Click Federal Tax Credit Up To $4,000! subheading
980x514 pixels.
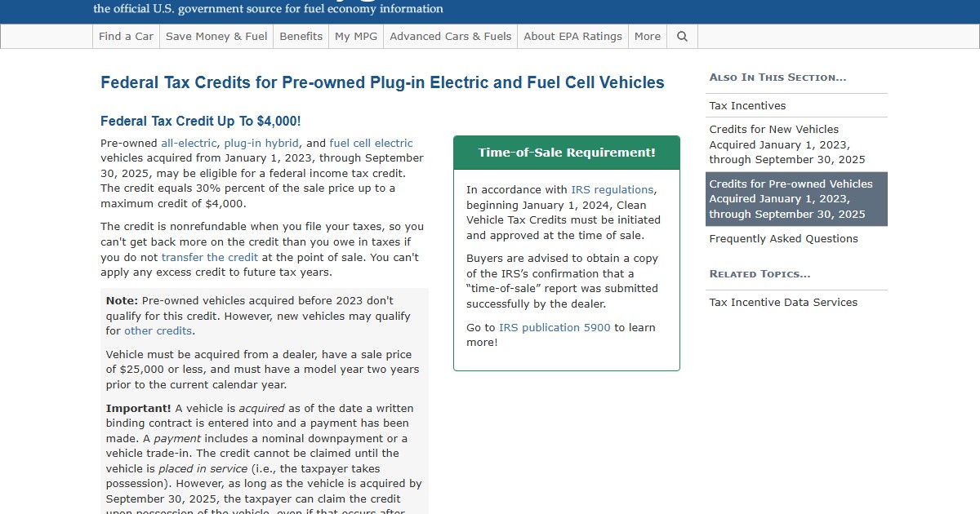click(x=201, y=121)
